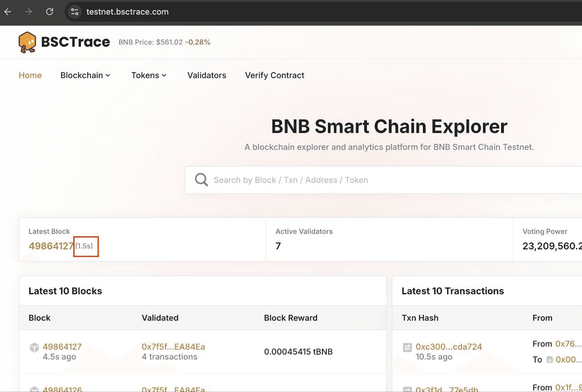Open transaction hash 0xc300...cda724
582x392 pixels.
[x=448, y=347]
